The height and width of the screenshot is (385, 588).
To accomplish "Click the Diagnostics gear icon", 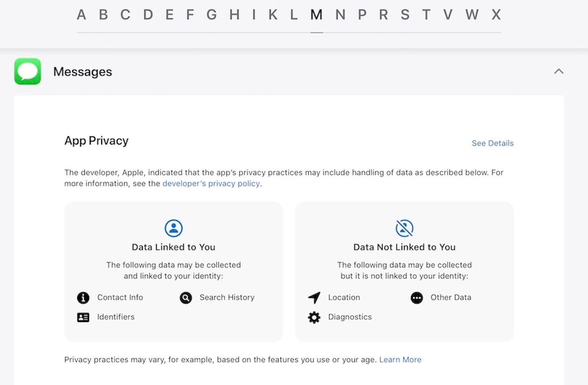I will [314, 317].
